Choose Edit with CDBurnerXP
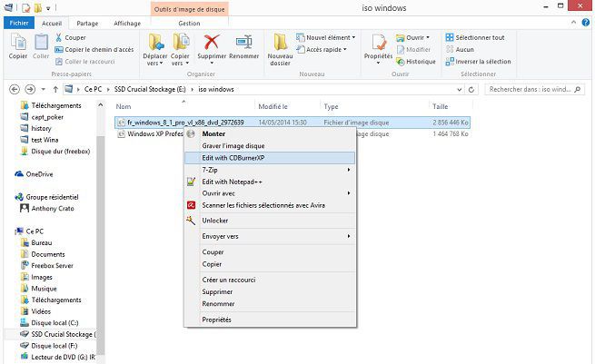This screenshot has width=595, height=364. [270, 158]
